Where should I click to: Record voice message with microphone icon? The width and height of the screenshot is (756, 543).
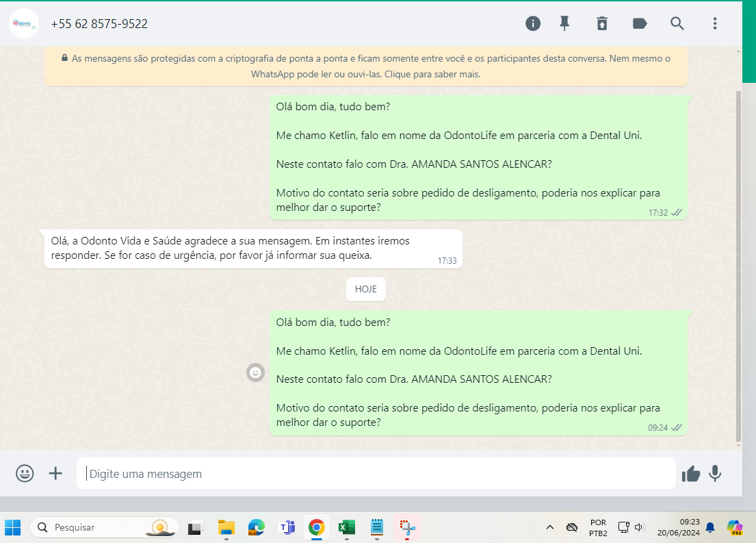tap(715, 473)
